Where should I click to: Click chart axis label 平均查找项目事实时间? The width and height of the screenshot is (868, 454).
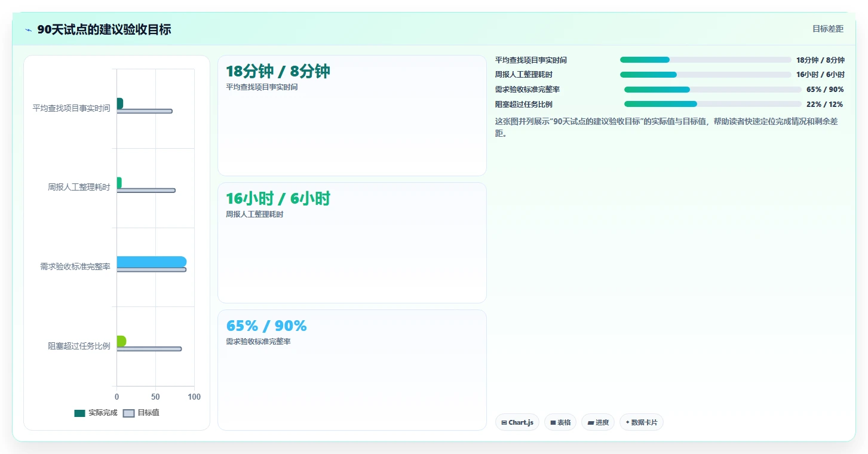click(71, 108)
